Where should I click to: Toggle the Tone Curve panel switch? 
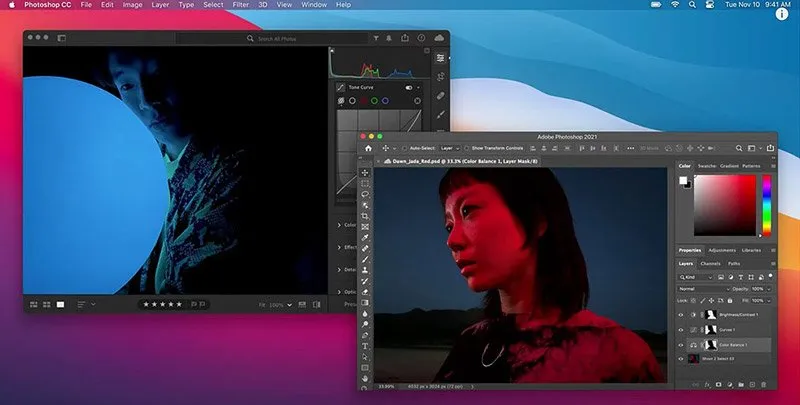(x=410, y=87)
